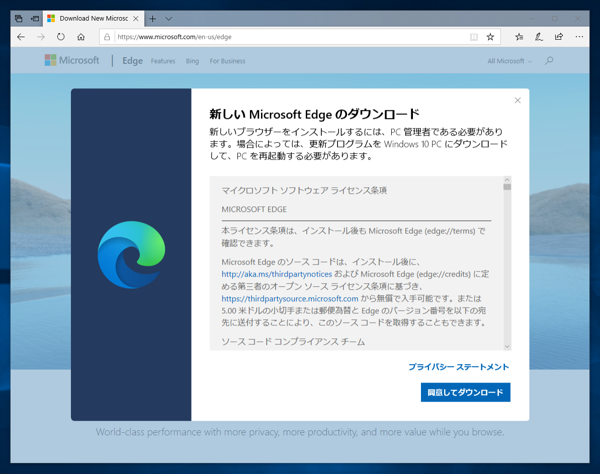Go back with the browser back arrow
Viewport: 600px width, 474px height.
(x=21, y=37)
